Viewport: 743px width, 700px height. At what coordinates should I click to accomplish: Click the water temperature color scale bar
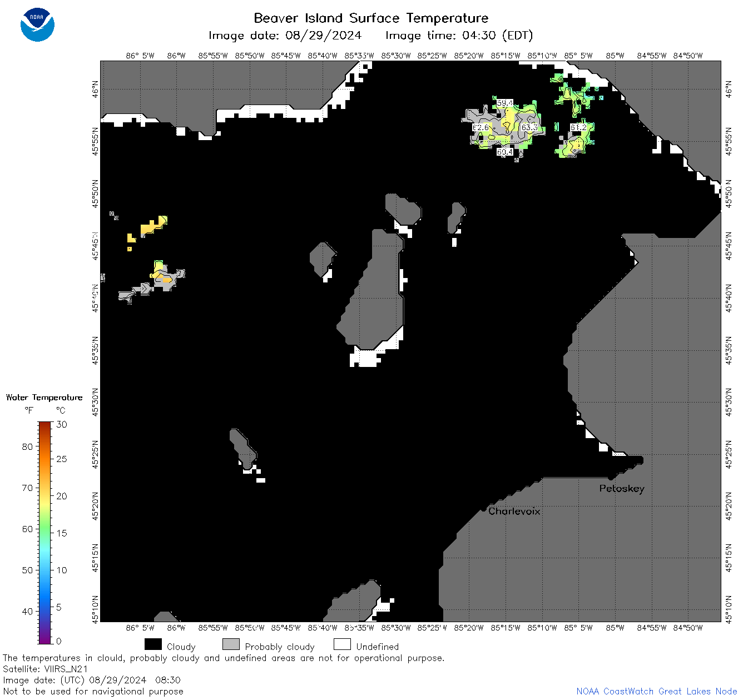[x=45, y=533]
